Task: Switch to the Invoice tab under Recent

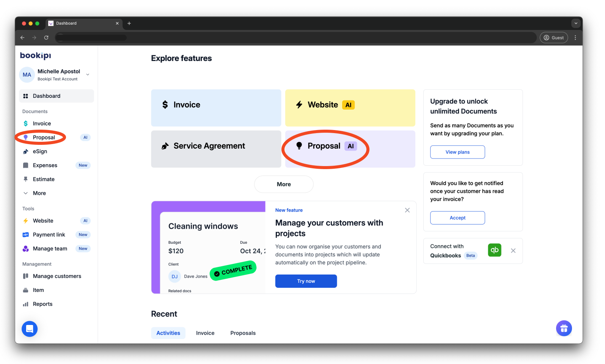Action: pyautogui.click(x=205, y=333)
